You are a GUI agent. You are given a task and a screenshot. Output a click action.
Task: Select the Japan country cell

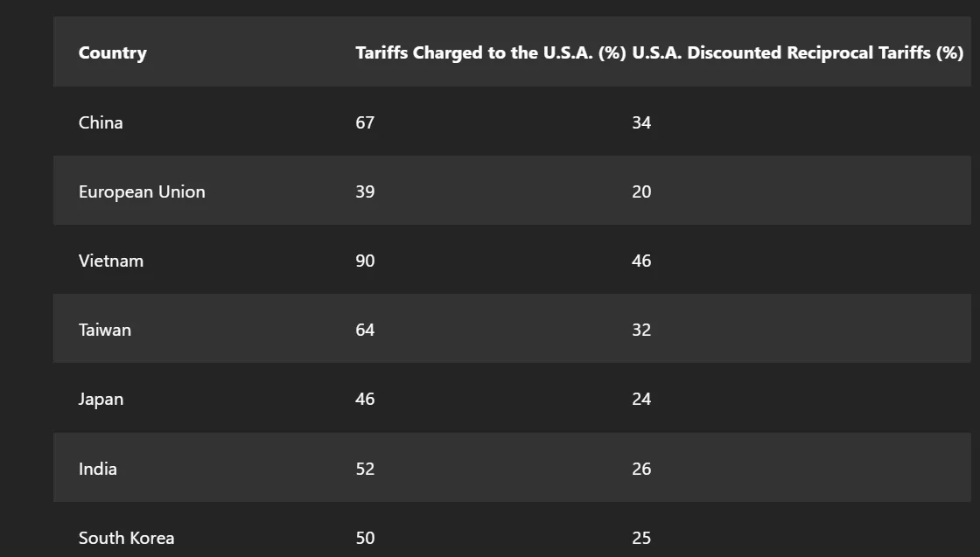click(x=101, y=399)
